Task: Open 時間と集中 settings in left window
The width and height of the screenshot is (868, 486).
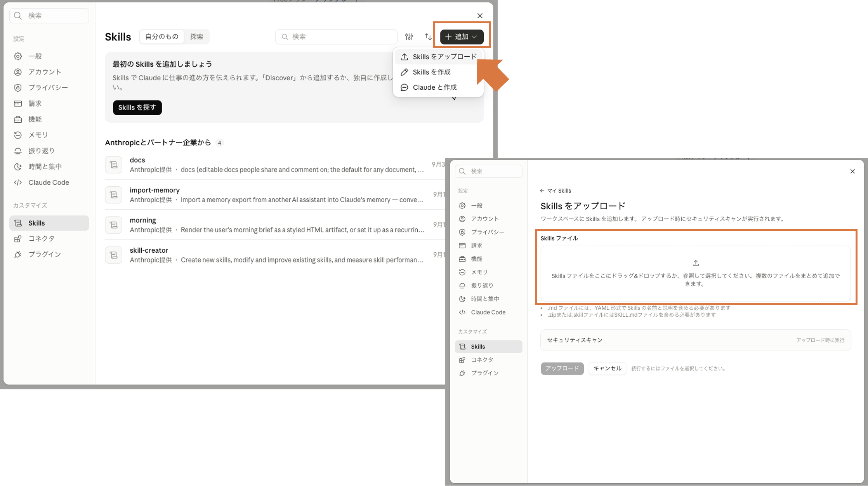Action: pos(49,167)
